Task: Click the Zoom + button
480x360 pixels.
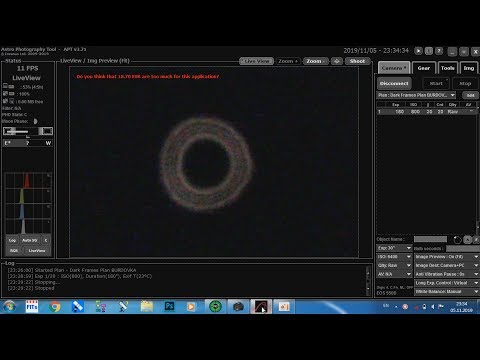Action: pyautogui.click(x=288, y=61)
